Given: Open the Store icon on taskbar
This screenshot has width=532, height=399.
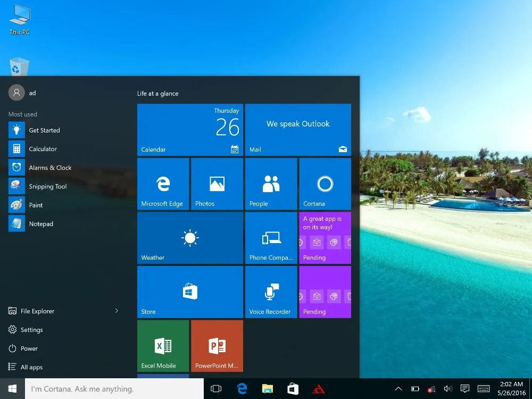Looking at the screenshot, I should pyautogui.click(x=293, y=389).
